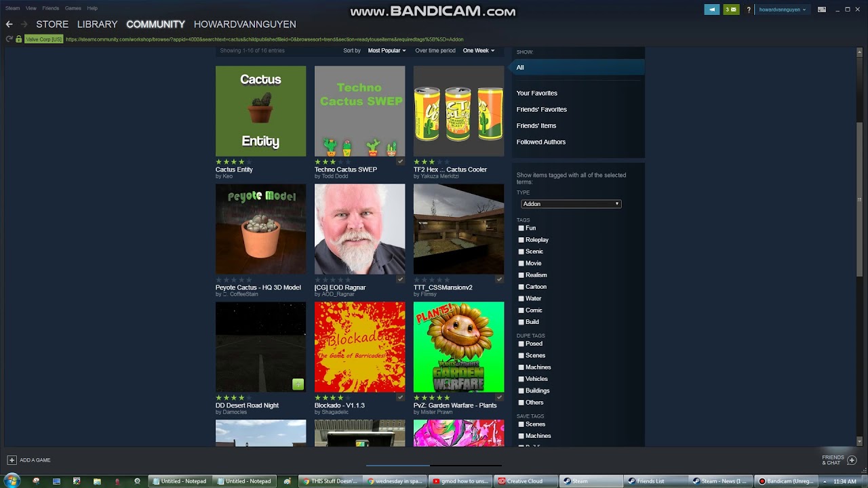
Task: Click the Steam support question mark
Action: point(749,9)
